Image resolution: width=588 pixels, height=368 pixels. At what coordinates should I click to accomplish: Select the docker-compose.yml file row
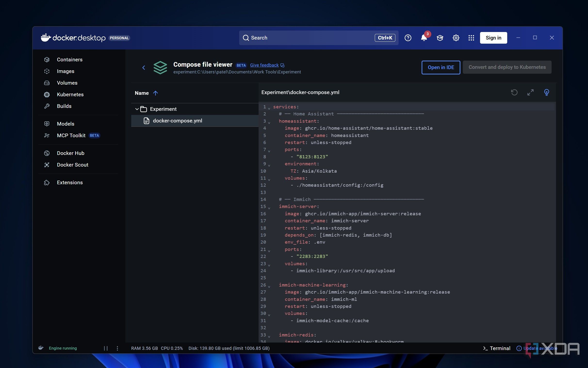click(x=195, y=121)
